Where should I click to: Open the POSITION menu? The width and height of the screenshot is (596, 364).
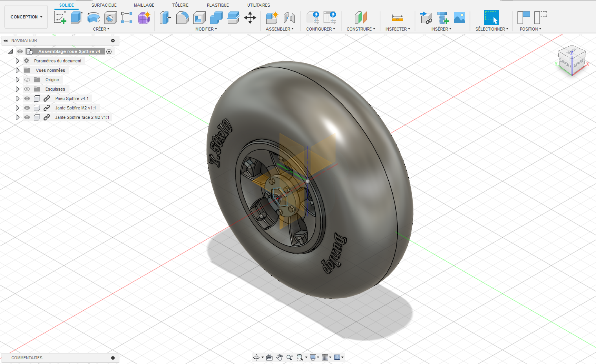point(530,29)
